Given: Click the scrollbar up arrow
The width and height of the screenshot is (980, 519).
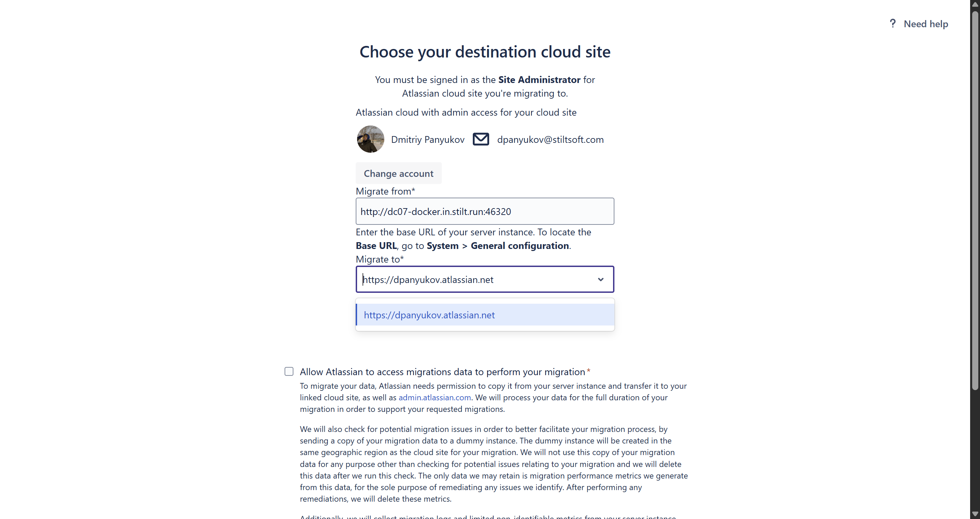Looking at the screenshot, I should coord(975,4).
